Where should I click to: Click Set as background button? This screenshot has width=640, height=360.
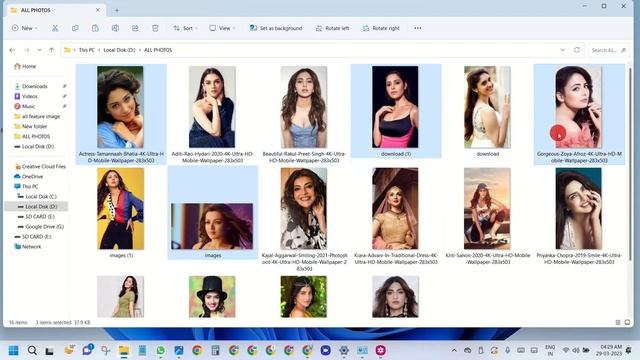[x=276, y=28]
